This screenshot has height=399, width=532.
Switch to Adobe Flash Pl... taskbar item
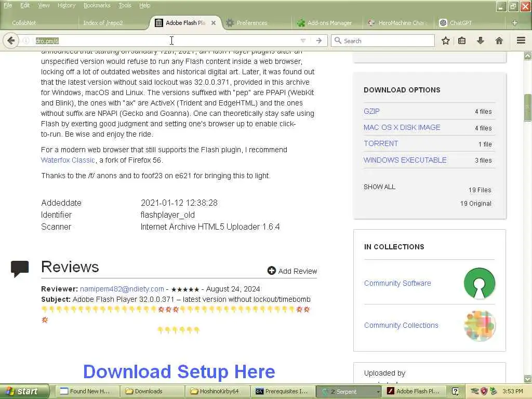pyautogui.click(x=414, y=391)
